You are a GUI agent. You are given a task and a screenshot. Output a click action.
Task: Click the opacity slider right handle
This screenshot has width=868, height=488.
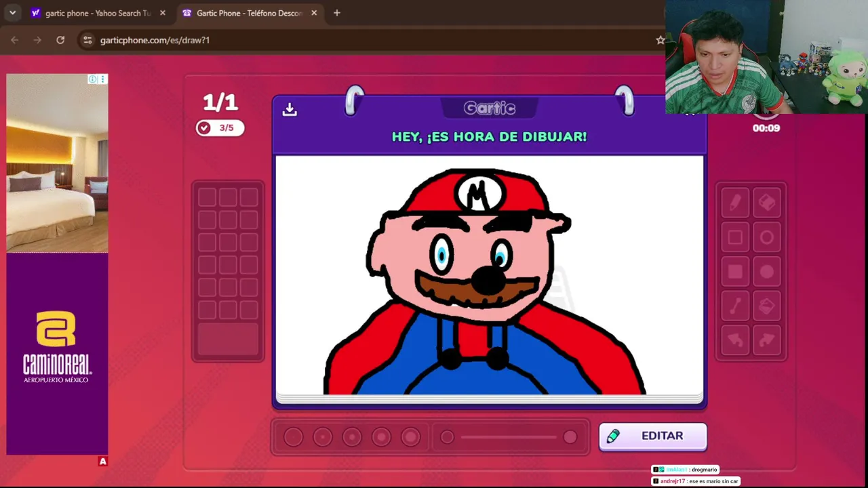(570, 437)
